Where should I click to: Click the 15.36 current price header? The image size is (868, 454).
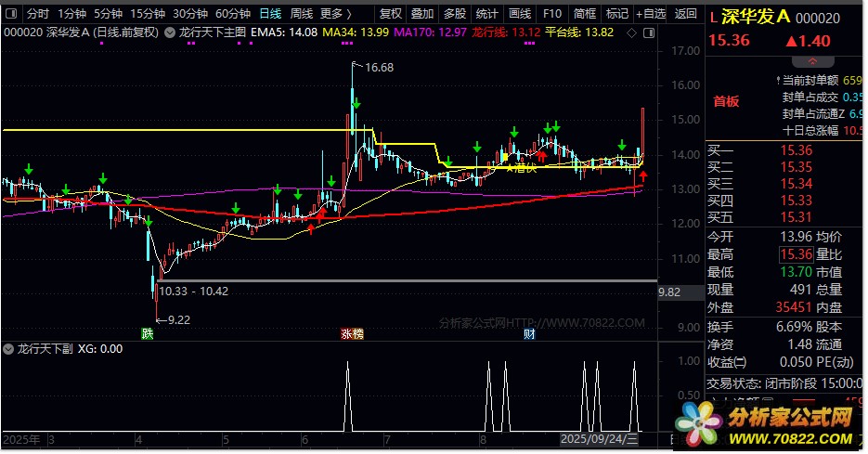(729, 41)
